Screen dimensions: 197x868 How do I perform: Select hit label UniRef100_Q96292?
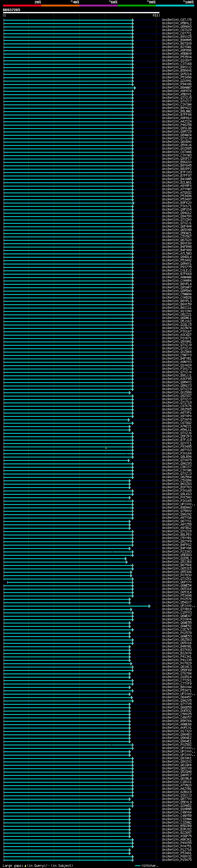coord(177,514)
